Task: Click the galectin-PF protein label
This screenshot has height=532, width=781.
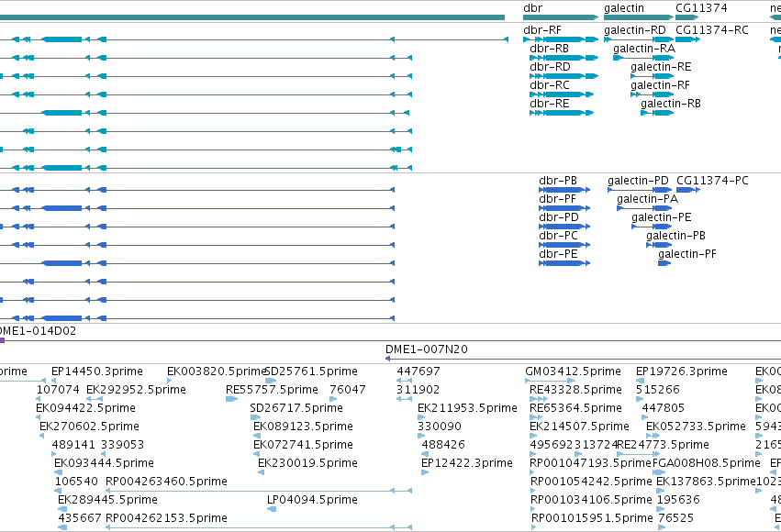Action: click(x=686, y=254)
